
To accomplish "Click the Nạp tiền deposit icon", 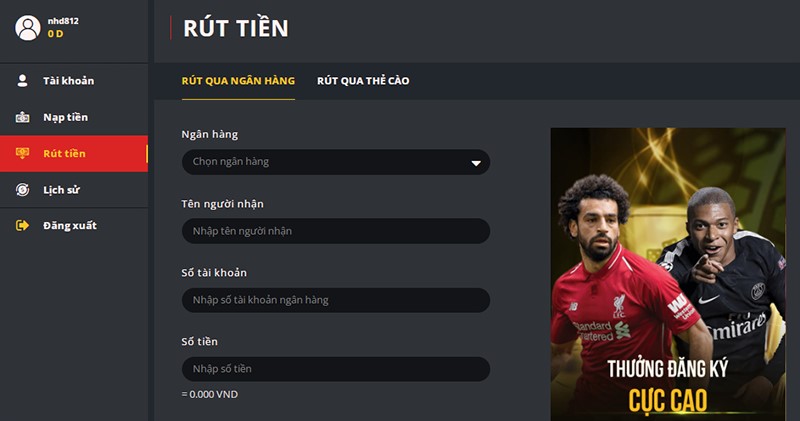I will [22, 117].
